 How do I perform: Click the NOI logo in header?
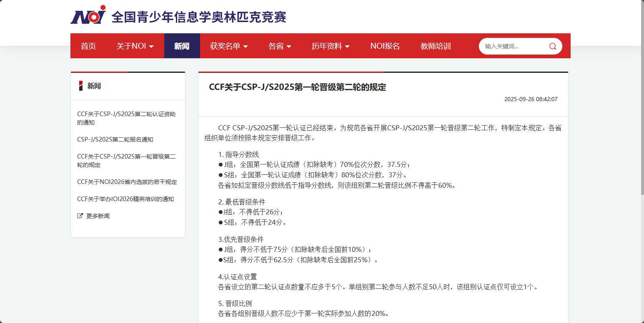(88, 15)
